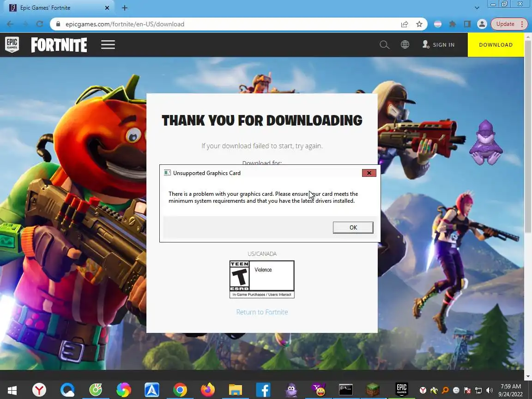Open the Windows Start menu
532x399 pixels.
12,390
